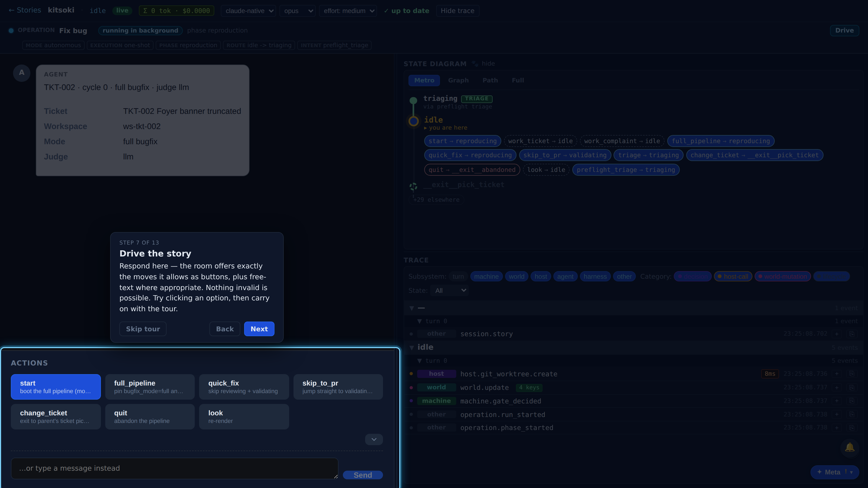
Task: Collapse the 'idle' trace group
Action: tap(412, 347)
